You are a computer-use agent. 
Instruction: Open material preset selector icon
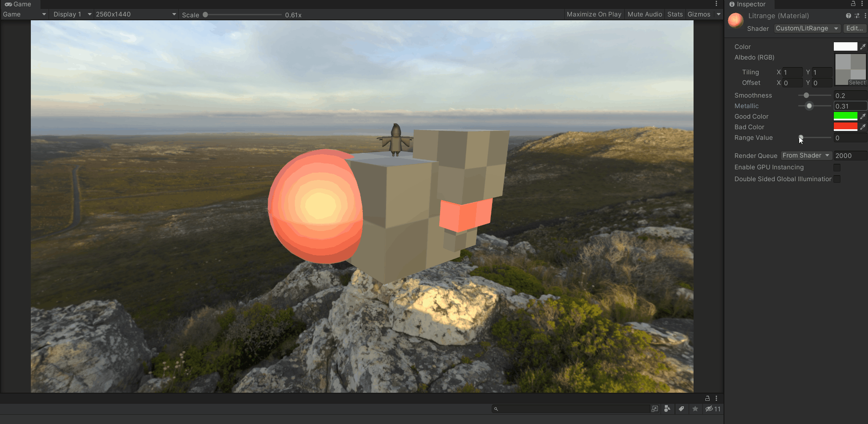pos(857,16)
